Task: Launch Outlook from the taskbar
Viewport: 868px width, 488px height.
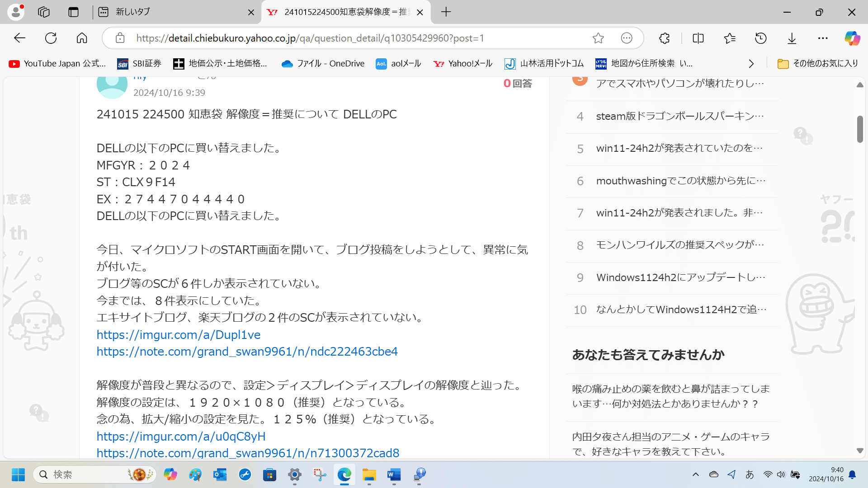Action: [x=220, y=475]
